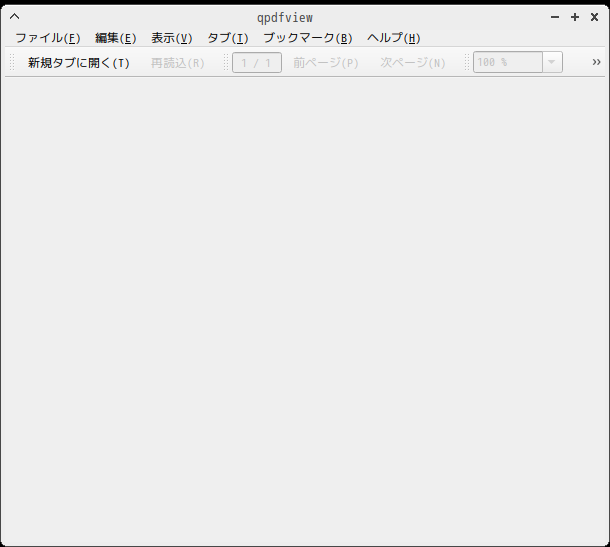610x547 pixels.
Task: Click the 次ページ(N) next page button
Action: click(x=413, y=63)
